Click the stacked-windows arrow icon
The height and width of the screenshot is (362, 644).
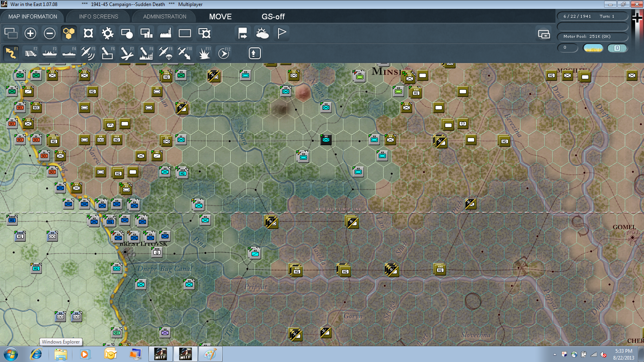(544, 34)
